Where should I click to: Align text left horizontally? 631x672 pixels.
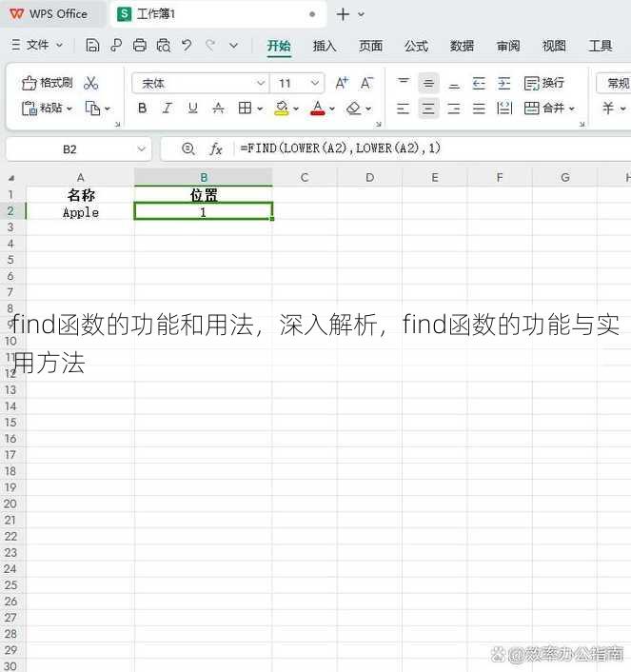[403, 108]
